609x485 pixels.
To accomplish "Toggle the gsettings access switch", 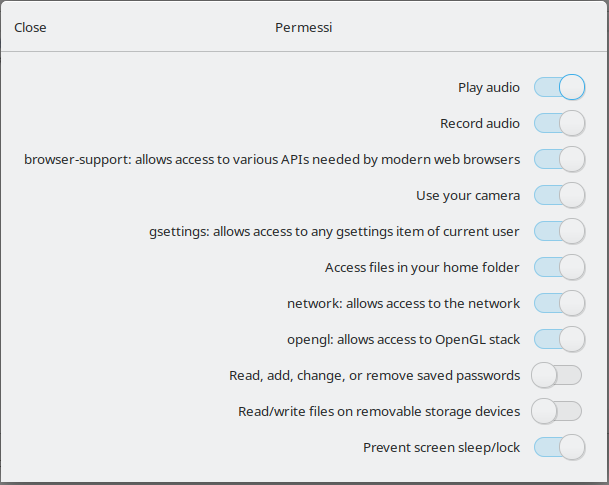I will click(x=559, y=232).
